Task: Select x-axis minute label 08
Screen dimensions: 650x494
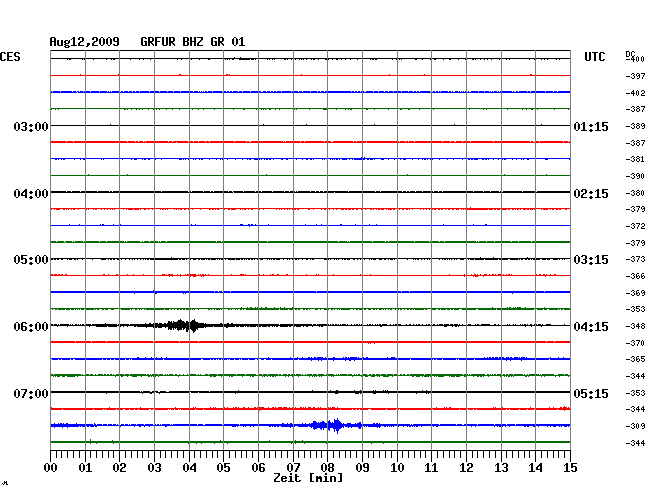Action: point(327,467)
